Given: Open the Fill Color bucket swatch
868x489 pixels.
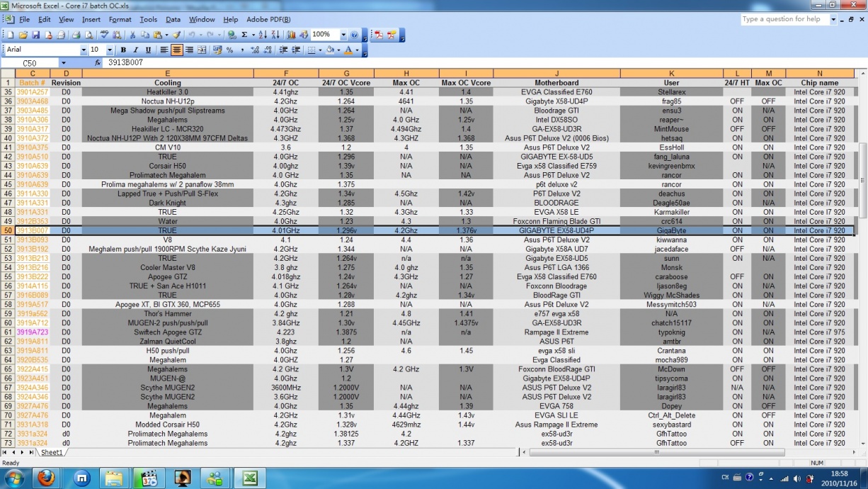Looking at the screenshot, I should point(330,50).
